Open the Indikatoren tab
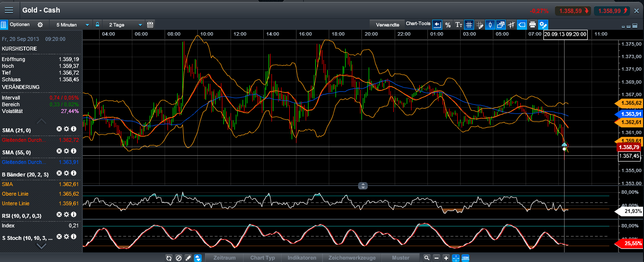644x262 pixels. tap(302, 258)
